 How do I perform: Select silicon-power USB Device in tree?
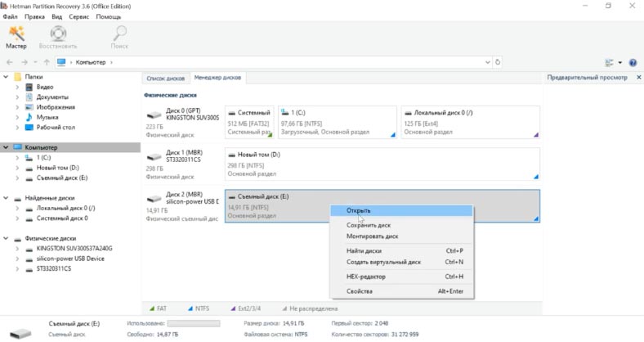[70, 259]
